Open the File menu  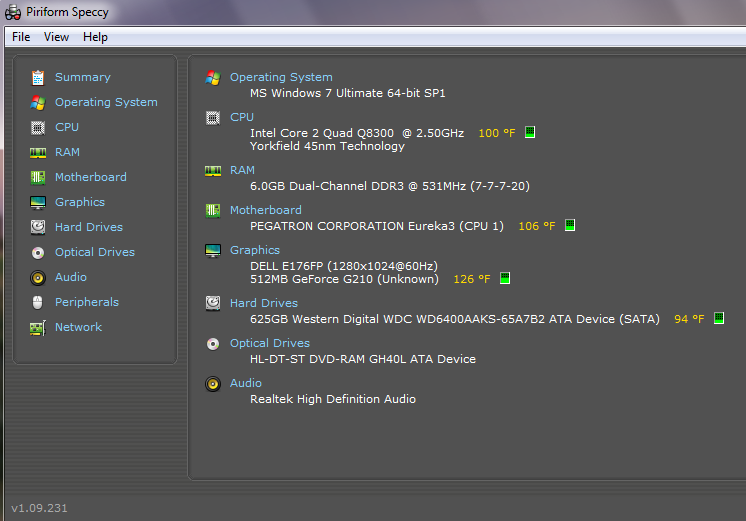(x=21, y=37)
